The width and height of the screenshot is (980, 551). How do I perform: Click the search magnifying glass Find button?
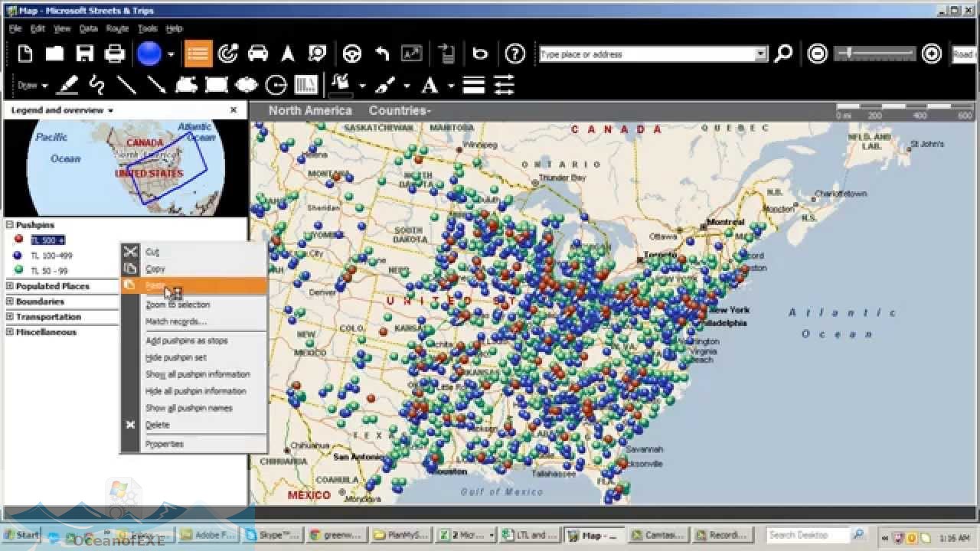(783, 54)
